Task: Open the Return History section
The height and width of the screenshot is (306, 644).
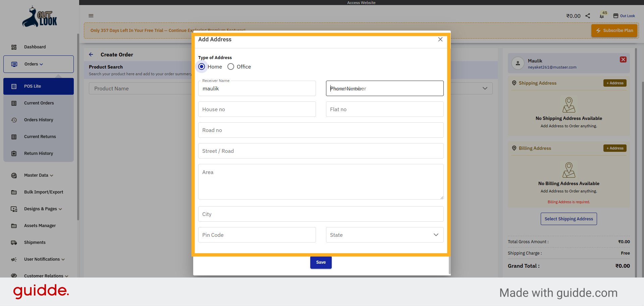Action: pyautogui.click(x=39, y=153)
